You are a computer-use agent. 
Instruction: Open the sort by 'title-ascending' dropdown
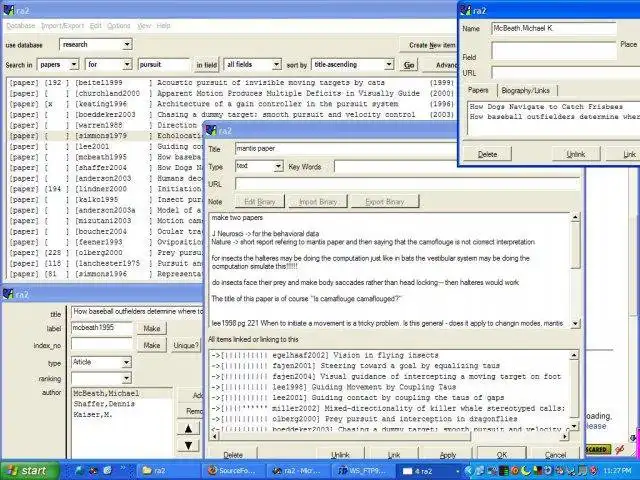tap(389, 64)
